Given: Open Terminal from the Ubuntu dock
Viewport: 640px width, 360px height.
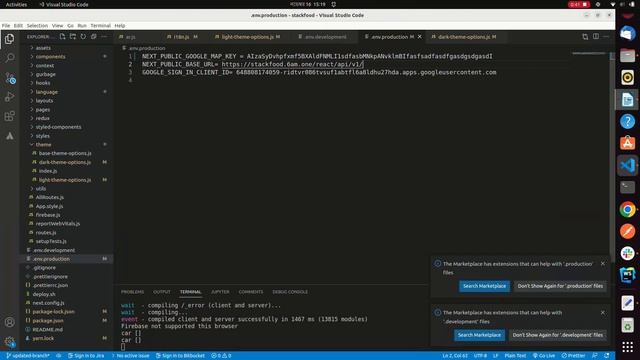Looking at the screenshot, I should (x=627, y=187).
